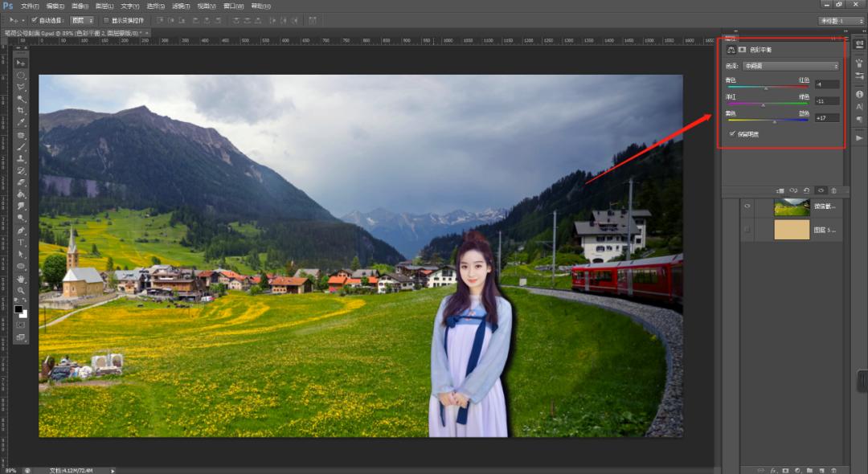Select the Path Selection tool
868x474 pixels.
pos(21,255)
